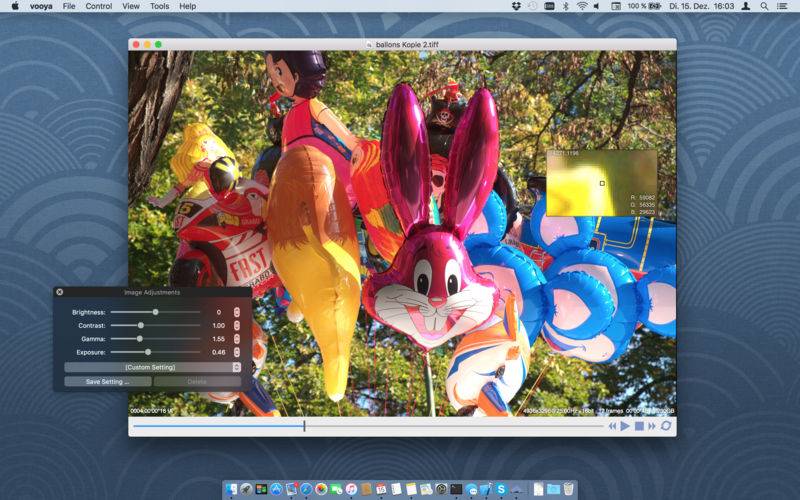Click the pixel magnifier overlay
The image size is (800, 500).
(x=602, y=183)
